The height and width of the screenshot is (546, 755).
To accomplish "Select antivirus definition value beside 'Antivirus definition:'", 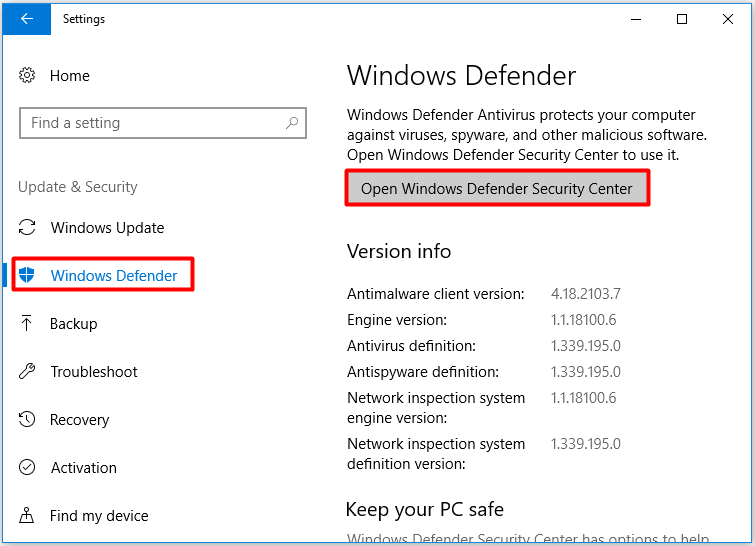I will coord(586,346).
